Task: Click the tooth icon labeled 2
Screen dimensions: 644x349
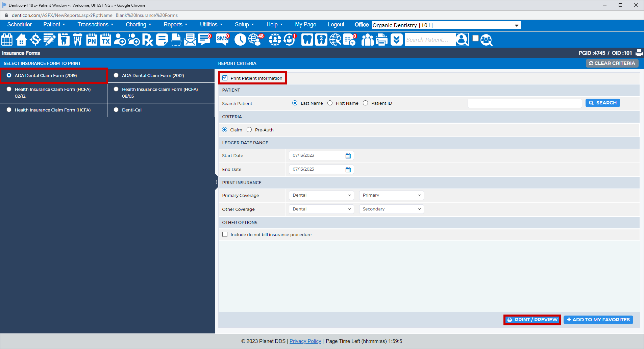Action: tap(321, 40)
